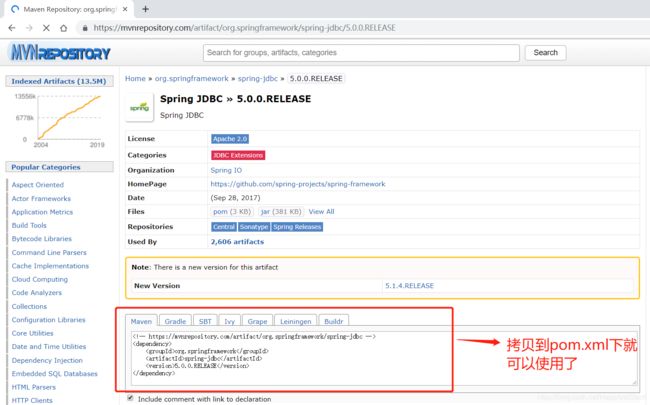Screen dimensions: 650x405
Task: Switch to the Buildr tab
Action: 333,321
